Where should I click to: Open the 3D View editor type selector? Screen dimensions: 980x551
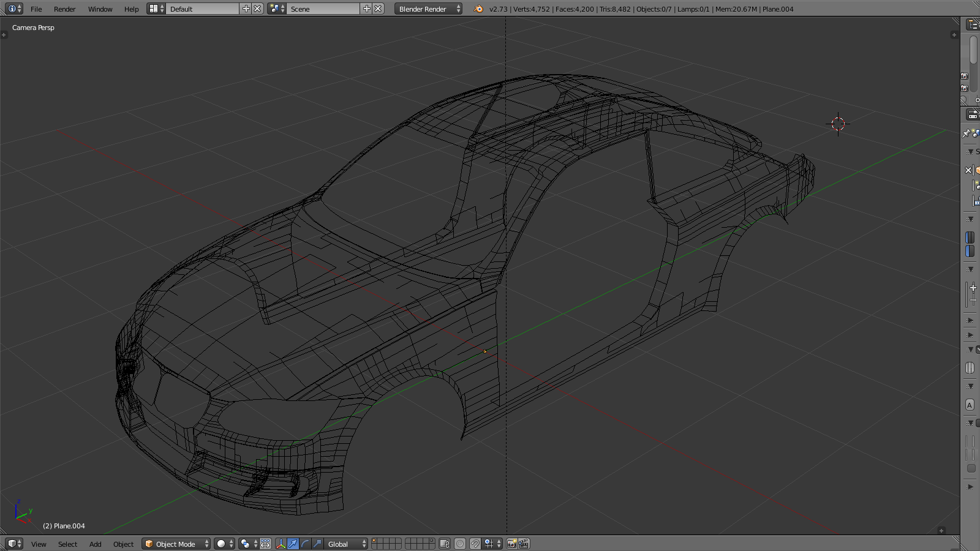point(14,544)
